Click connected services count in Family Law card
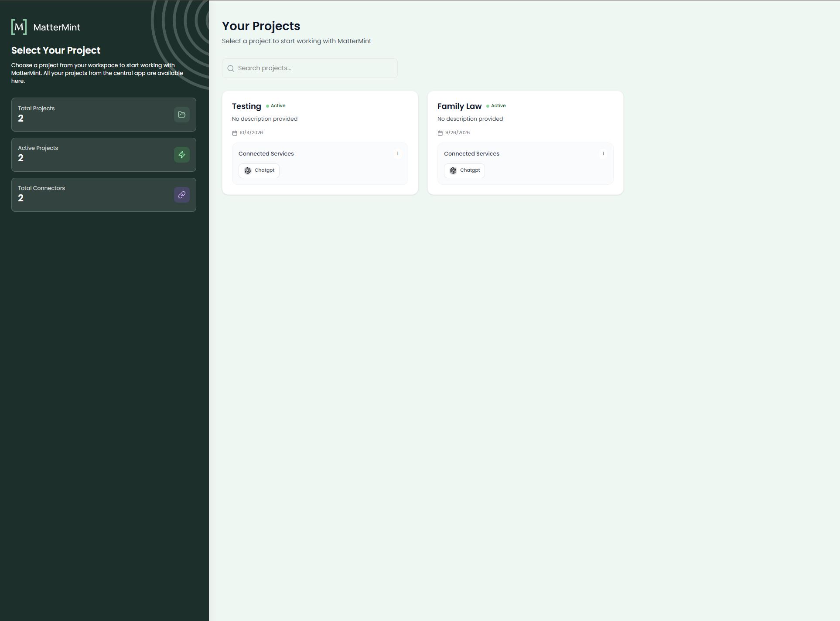The width and height of the screenshot is (840, 621). [x=603, y=153]
